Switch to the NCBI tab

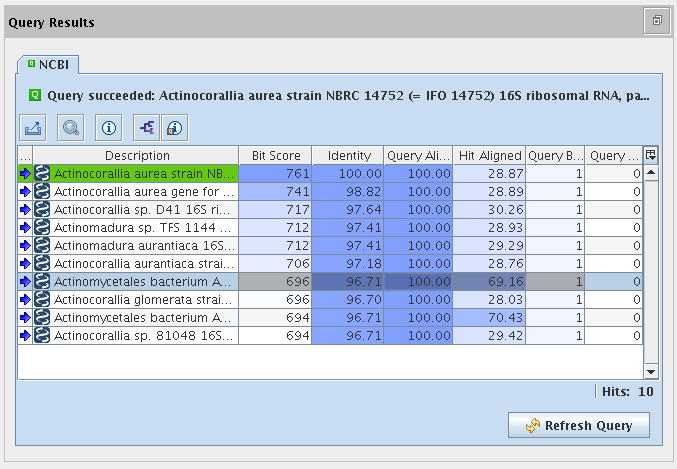click(x=48, y=64)
